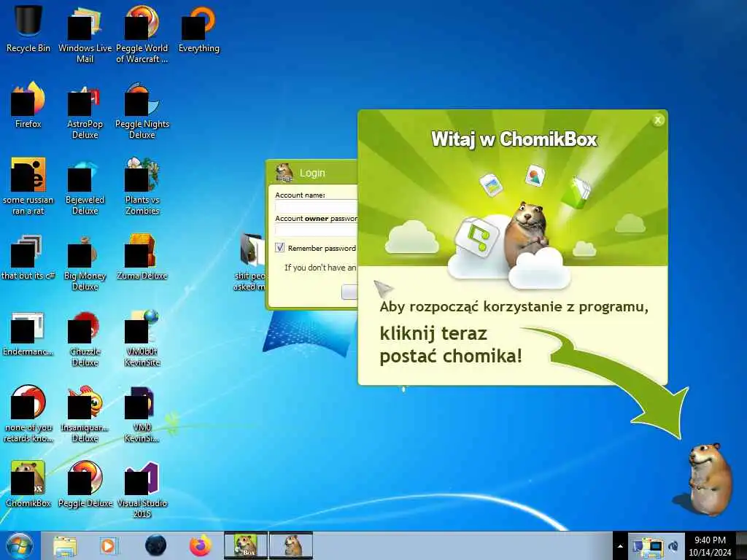This screenshot has height=560, width=747.
Task: Select 'that but its c#' icon
Action: (28, 257)
